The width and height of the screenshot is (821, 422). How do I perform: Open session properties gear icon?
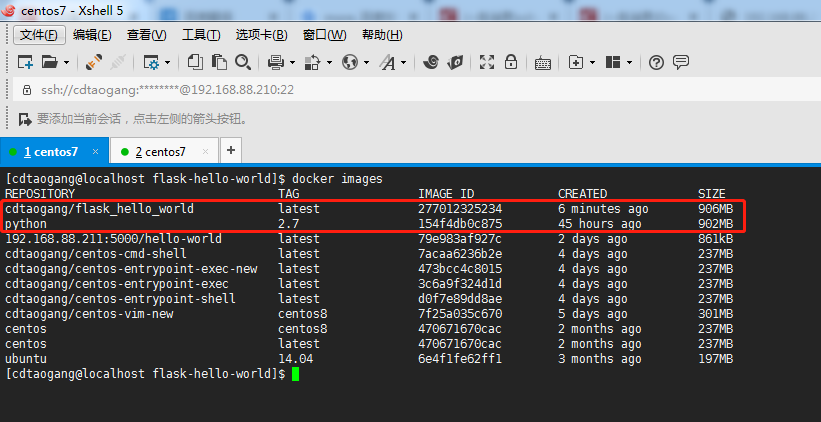(x=151, y=63)
